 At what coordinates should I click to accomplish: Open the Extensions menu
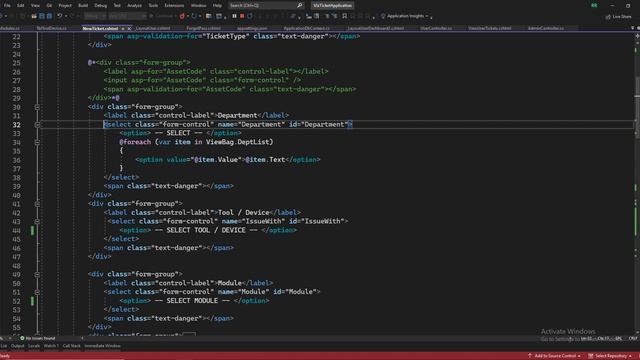pos(174,5)
